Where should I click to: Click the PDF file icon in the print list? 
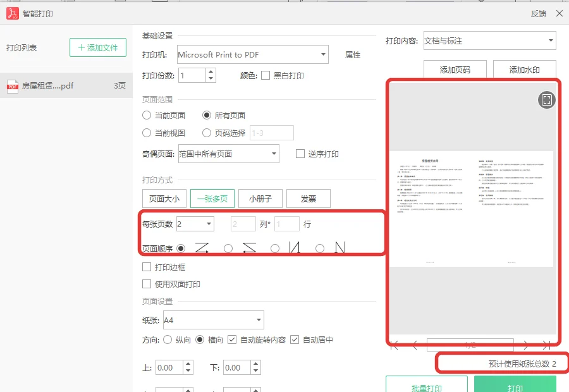coord(13,86)
